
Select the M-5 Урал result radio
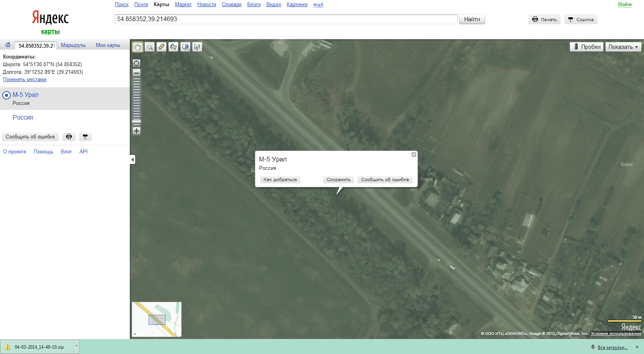pyautogui.click(x=7, y=95)
